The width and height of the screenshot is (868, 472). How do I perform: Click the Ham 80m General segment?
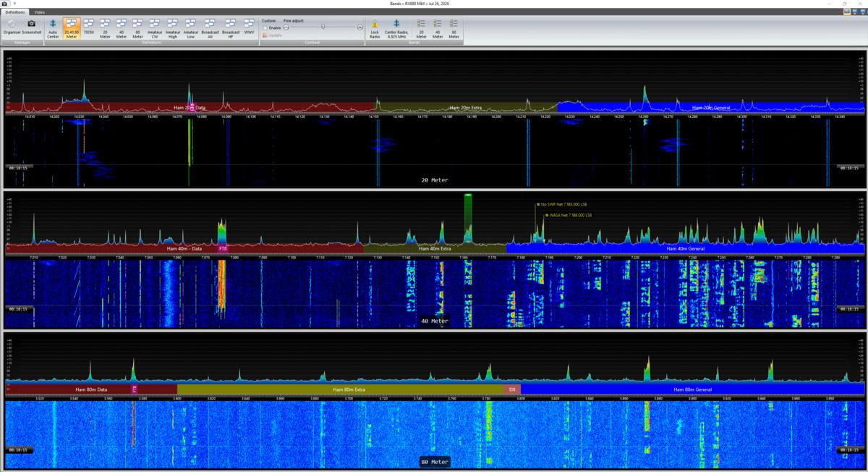point(692,389)
